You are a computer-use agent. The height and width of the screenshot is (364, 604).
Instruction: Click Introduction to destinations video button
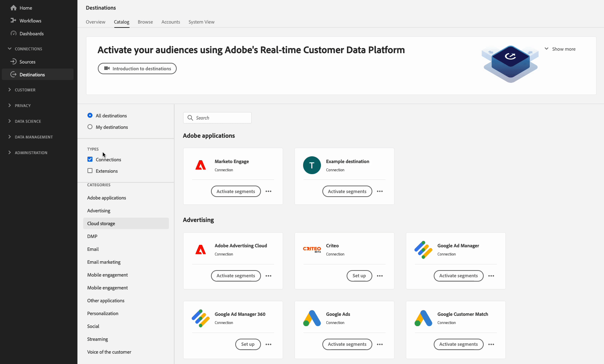(137, 69)
